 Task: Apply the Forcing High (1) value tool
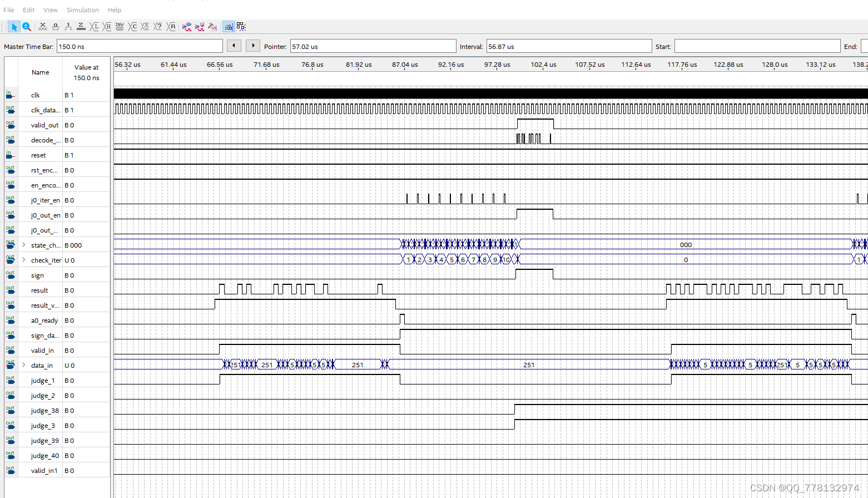68,26
